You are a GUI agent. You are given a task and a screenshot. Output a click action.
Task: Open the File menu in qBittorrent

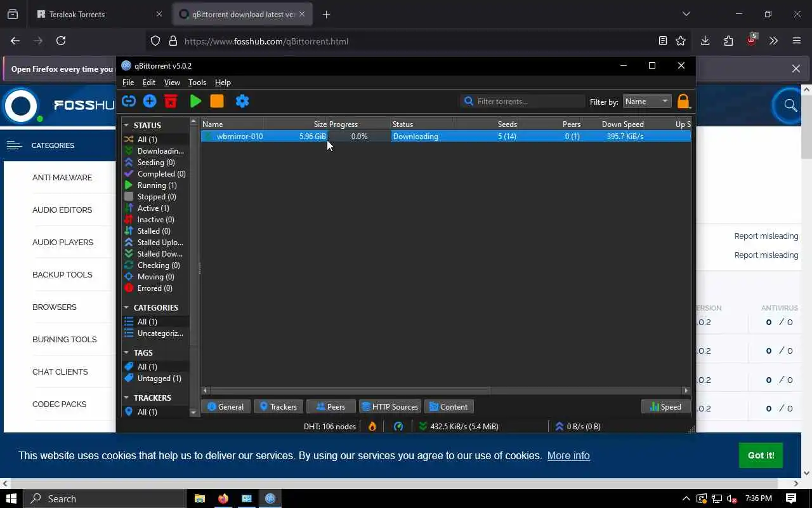pyautogui.click(x=128, y=83)
